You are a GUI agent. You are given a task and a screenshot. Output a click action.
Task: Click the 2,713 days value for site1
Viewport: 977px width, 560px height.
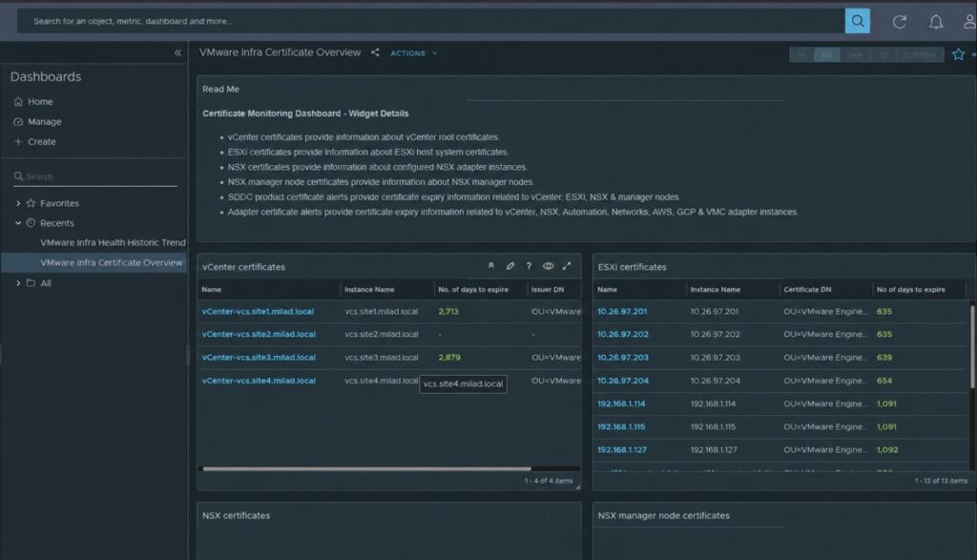click(x=448, y=311)
